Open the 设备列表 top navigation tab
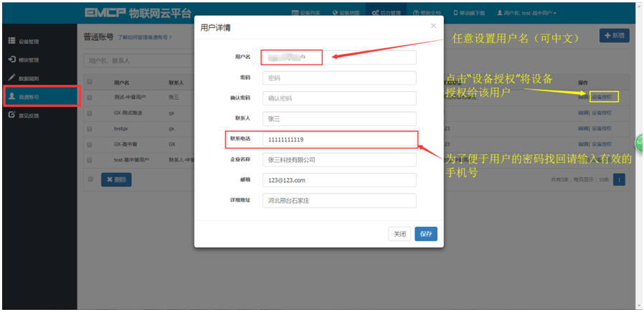This screenshot has height=312, width=644. pos(306,13)
